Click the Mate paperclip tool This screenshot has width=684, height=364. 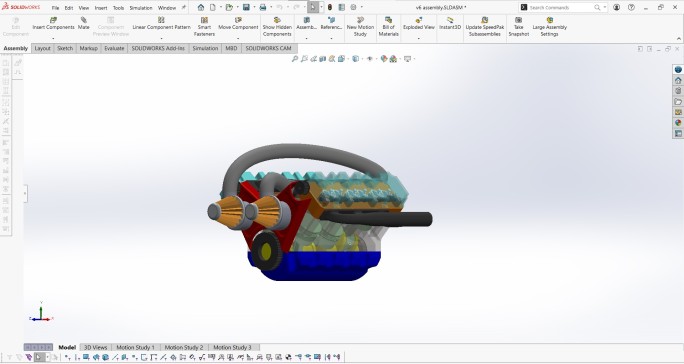click(x=83, y=24)
